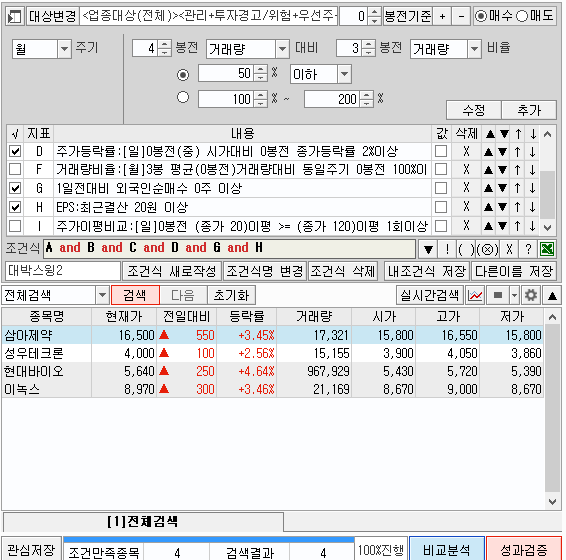Sort by 거래량 column header
566x560 pixels.
[314, 317]
